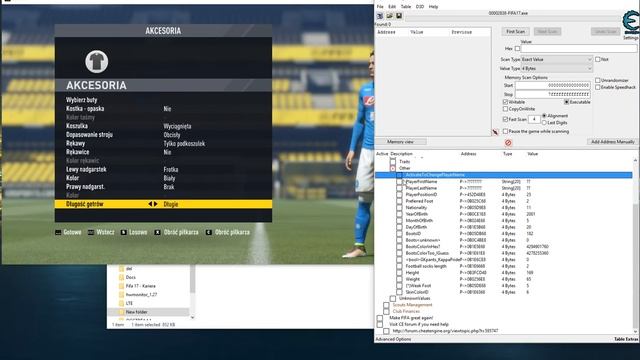Image resolution: width=640 pixels, height=360 pixels.
Task: Click the scan Value input field
Action: [x=578, y=49]
